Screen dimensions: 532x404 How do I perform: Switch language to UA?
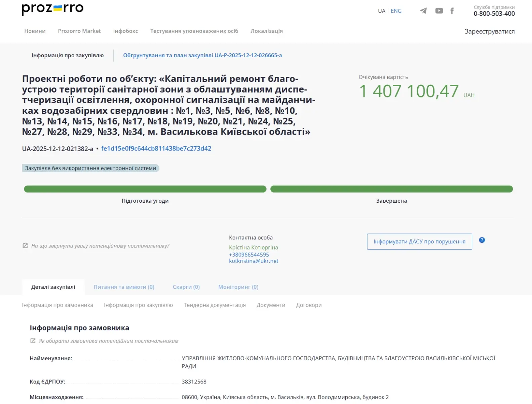point(381,11)
